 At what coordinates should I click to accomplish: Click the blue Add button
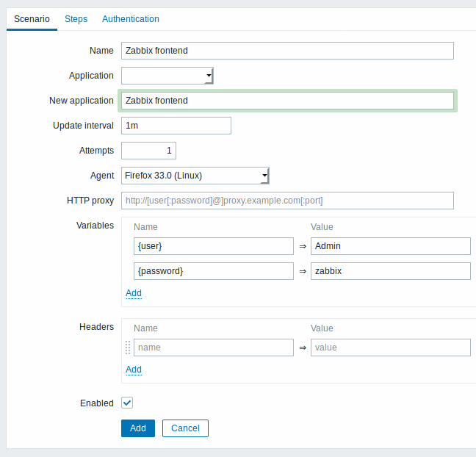click(138, 428)
